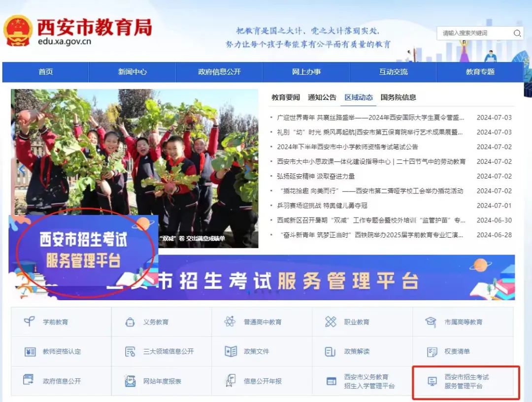Open the 新闻中心 menu
The image size is (532, 402).
click(132, 72)
